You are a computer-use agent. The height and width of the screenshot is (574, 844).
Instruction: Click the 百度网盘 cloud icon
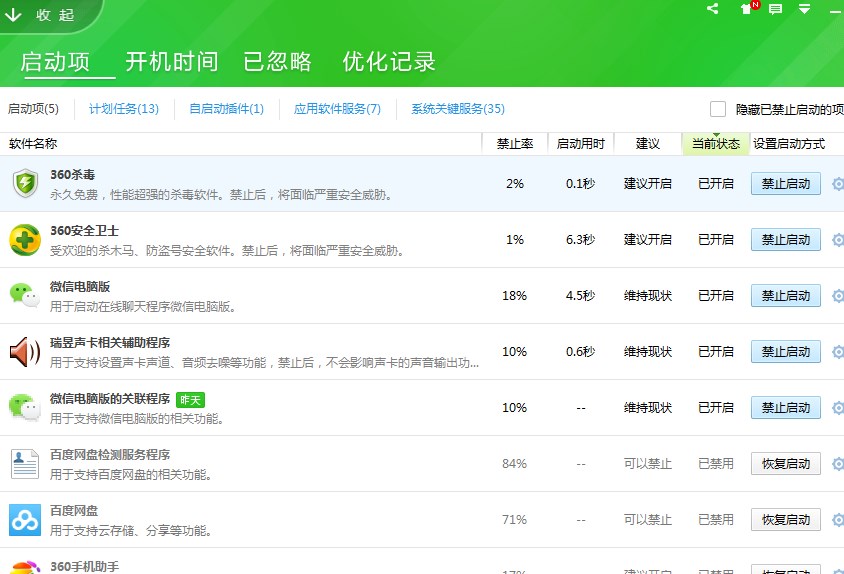click(x=25, y=520)
